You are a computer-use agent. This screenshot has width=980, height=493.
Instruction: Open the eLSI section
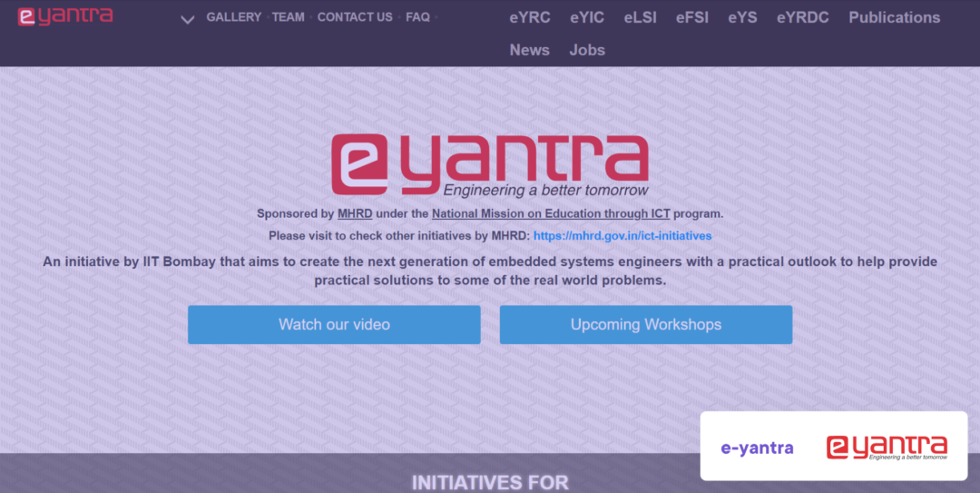[640, 17]
